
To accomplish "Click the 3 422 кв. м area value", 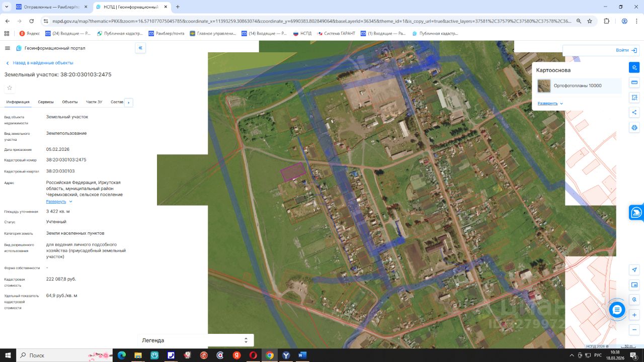I will [58, 211].
